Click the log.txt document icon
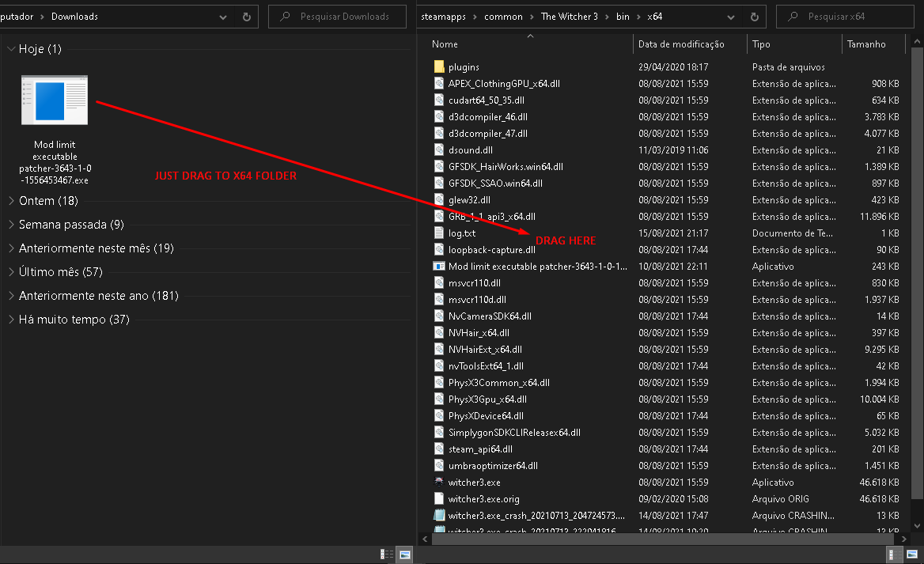This screenshot has width=924, height=564. tap(439, 233)
